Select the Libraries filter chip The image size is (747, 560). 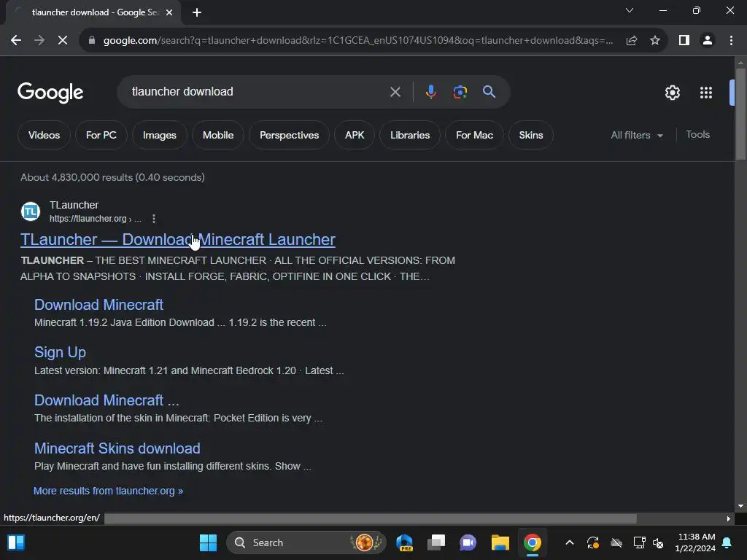pos(410,135)
